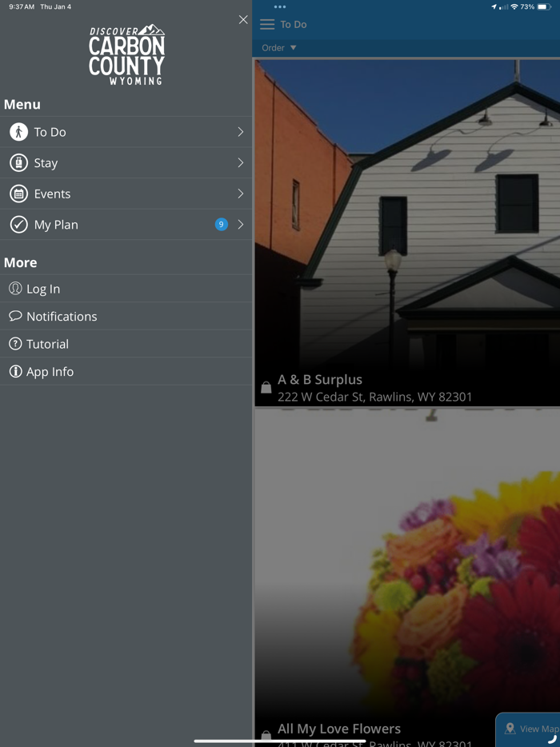560x747 pixels.
Task: Select App Info from the More section
Action: point(126,371)
